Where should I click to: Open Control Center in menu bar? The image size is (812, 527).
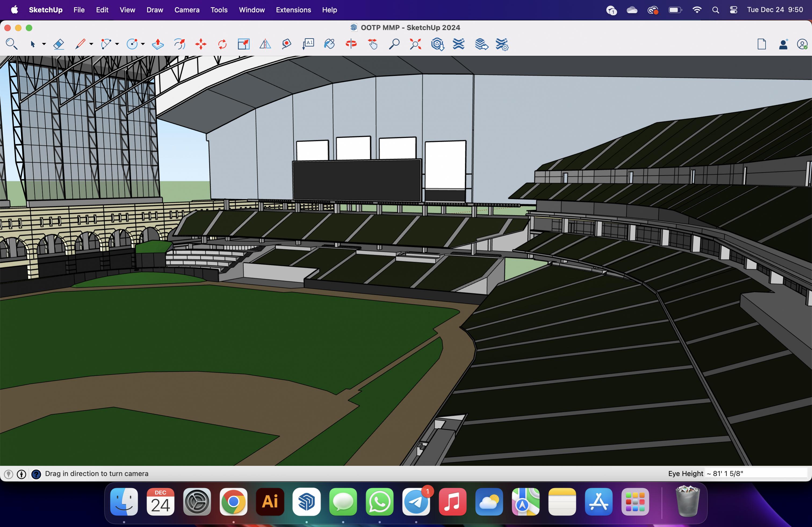point(733,10)
